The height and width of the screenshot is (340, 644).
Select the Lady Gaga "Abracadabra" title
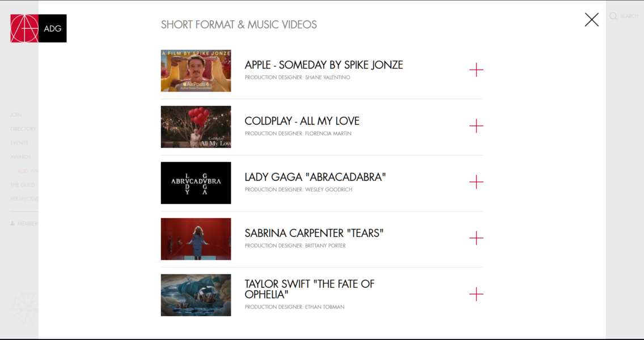[315, 177]
